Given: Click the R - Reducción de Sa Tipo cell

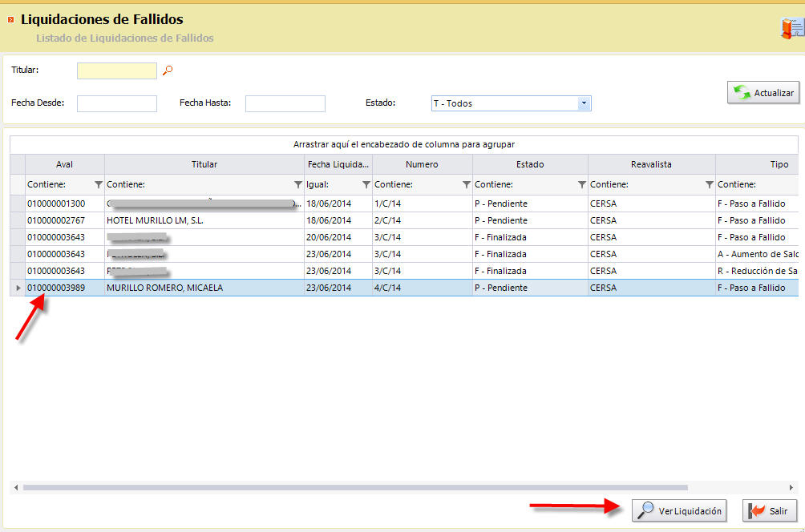Looking at the screenshot, I should click(x=757, y=272).
